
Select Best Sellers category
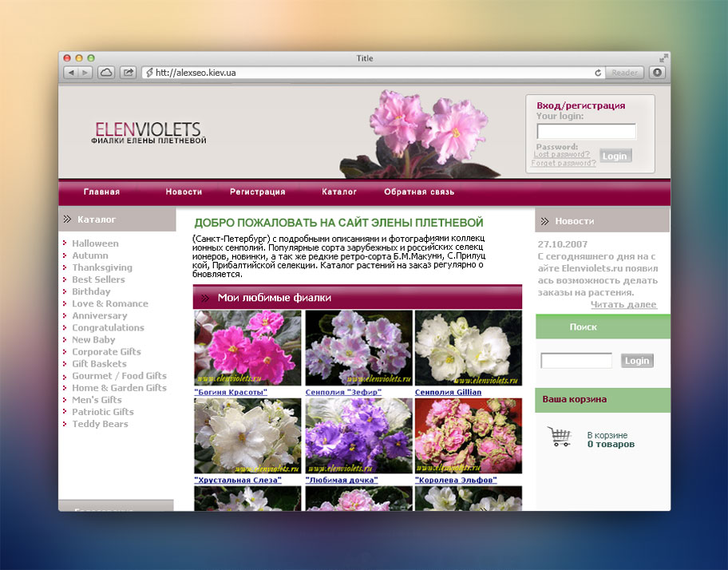(98, 279)
